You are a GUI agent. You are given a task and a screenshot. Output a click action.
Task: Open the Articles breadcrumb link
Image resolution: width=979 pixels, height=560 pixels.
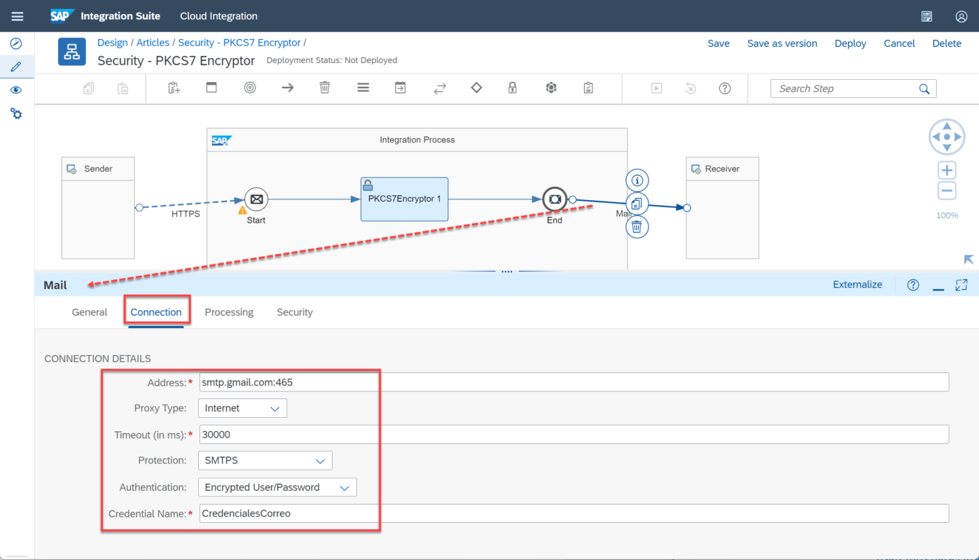[x=153, y=43]
